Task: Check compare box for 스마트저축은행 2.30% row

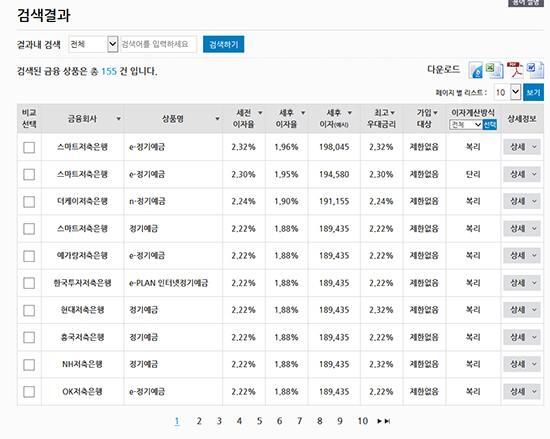Action: (x=29, y=174)
